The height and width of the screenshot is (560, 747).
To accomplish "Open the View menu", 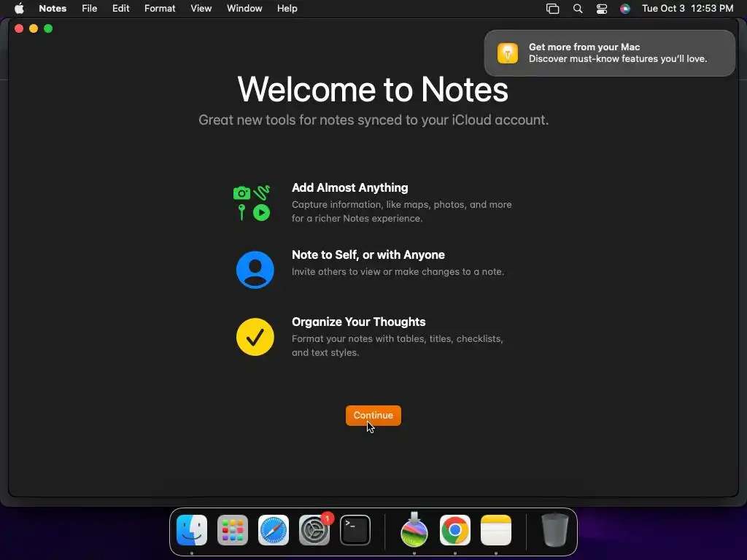I will 201,9.
